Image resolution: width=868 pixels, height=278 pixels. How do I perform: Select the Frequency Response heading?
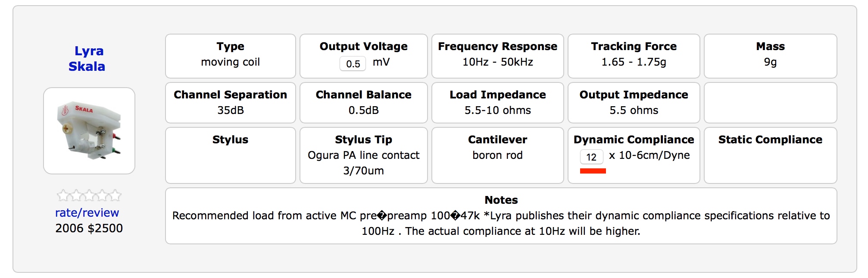[x=497, y=46]
